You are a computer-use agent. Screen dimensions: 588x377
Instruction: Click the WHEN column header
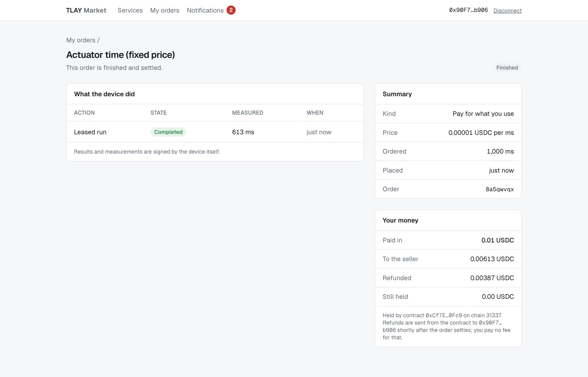315,113
